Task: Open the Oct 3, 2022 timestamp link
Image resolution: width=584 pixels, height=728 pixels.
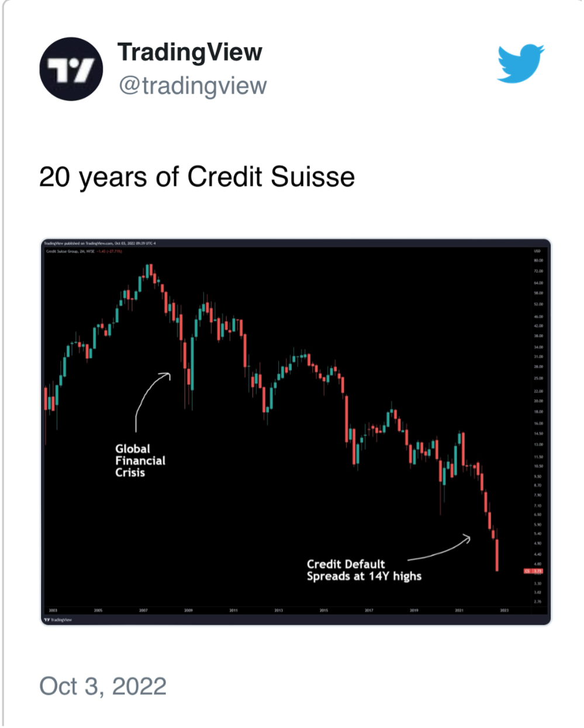Action: pyautogui.click(x=103, y=686)
